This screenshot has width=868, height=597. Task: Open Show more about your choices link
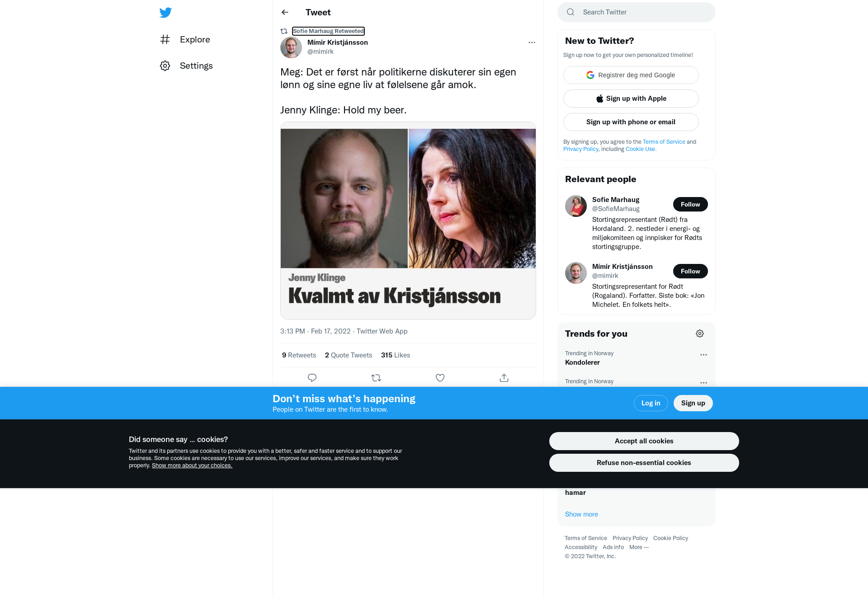pos(192,465)
